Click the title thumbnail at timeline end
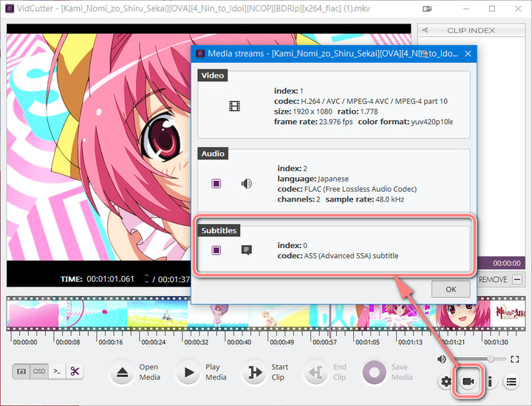 [x=508, y=315]
